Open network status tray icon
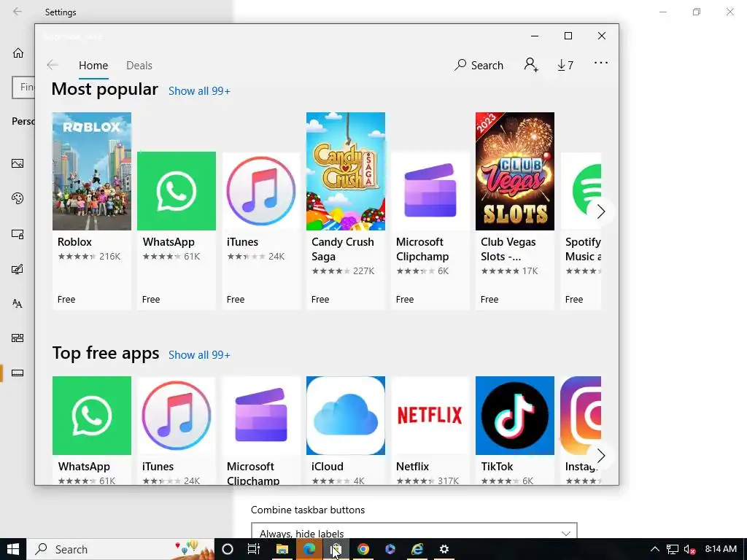This screenshot has height=560, width=747. point(672,549)
